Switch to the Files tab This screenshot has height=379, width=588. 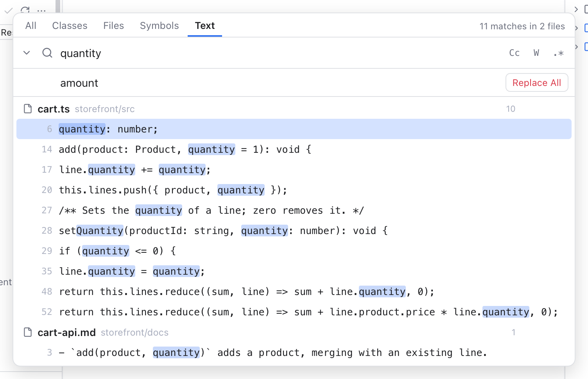114,26
